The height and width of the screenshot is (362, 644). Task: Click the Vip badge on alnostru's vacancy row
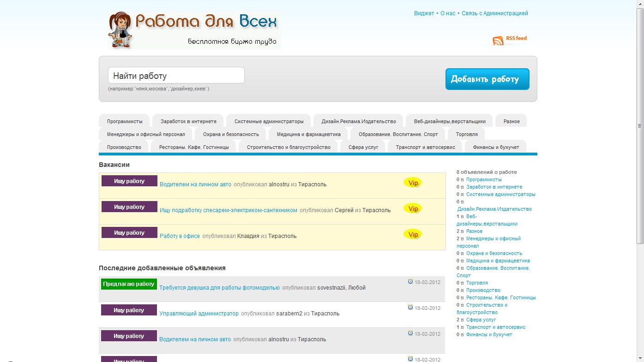(413, 183)
